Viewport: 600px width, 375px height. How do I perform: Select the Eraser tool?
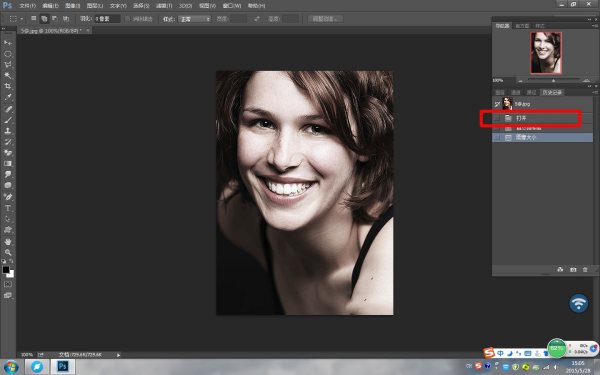pyautogui.click(x=8, y=153)
